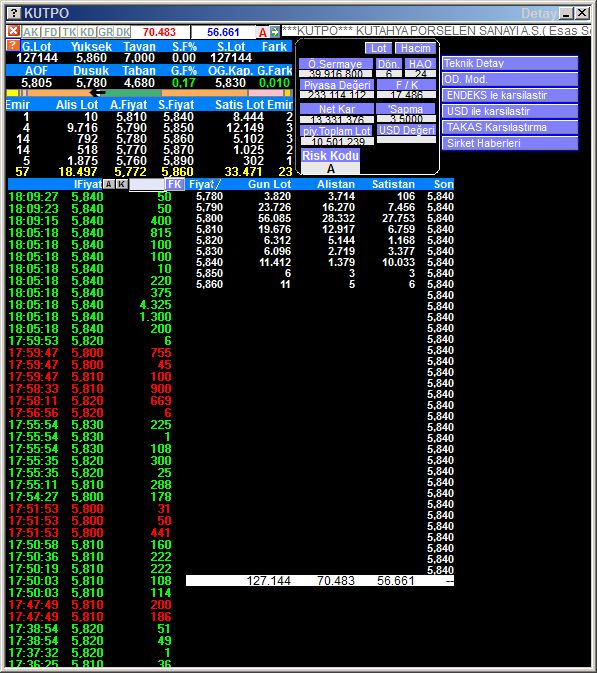Click the red X icon beside AK
597x673 pixels.
click(13, 31)
